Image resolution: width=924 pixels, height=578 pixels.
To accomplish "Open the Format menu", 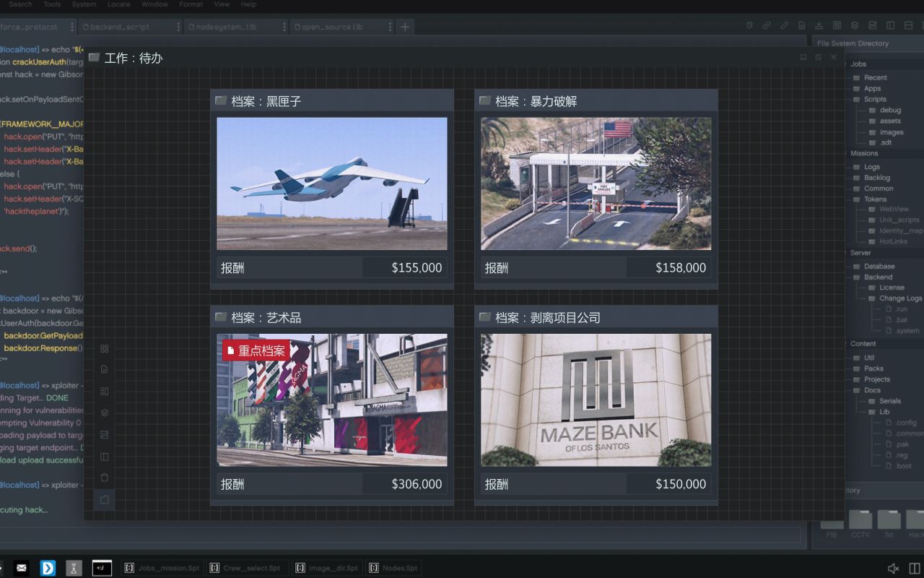I will (191, 4).
